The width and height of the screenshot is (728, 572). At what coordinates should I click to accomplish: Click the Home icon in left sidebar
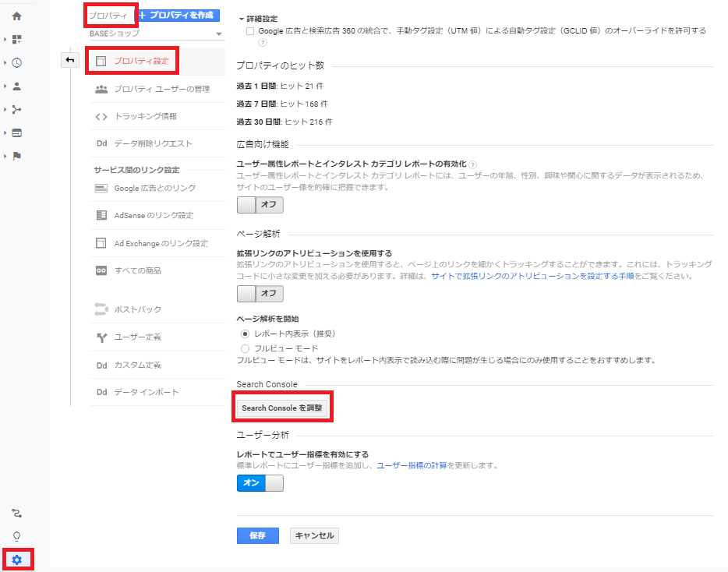point(16,16)
